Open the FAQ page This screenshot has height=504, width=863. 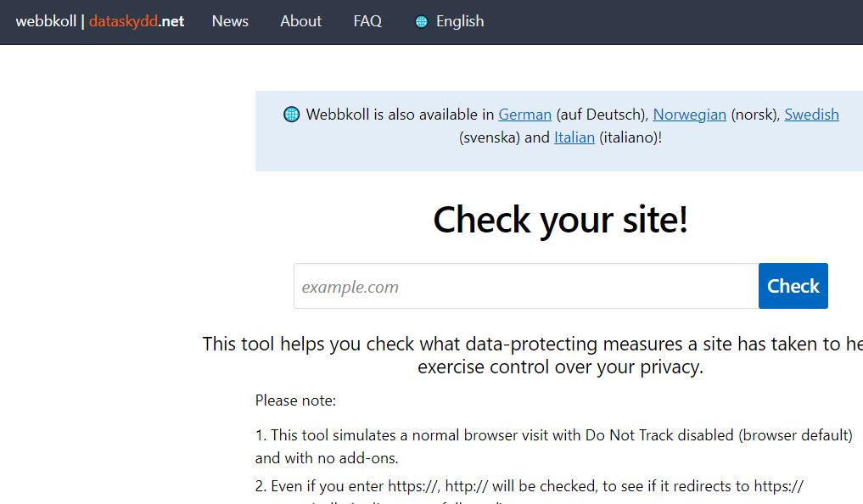coord(367,21)
